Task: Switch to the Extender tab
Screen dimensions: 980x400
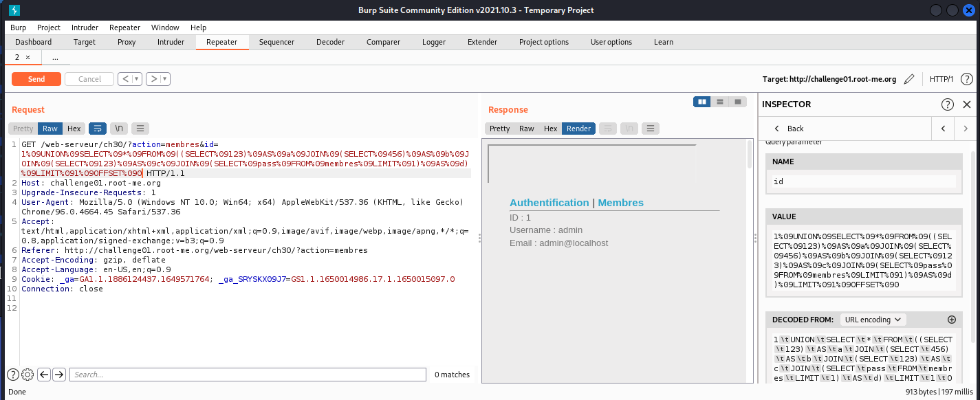Action: [482, 42]
